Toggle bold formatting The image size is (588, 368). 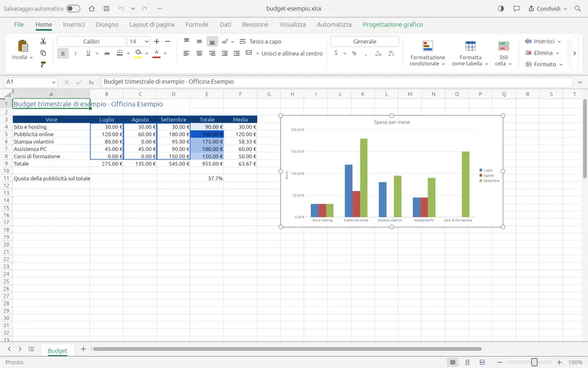pos(63,53)
